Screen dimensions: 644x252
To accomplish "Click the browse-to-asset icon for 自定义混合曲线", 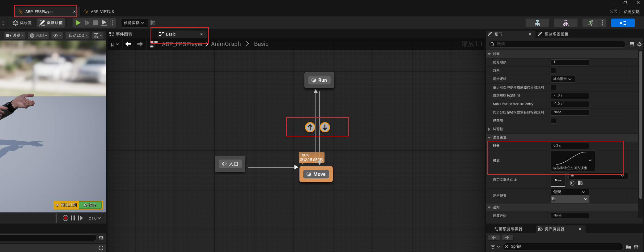I will pos(580,183).
